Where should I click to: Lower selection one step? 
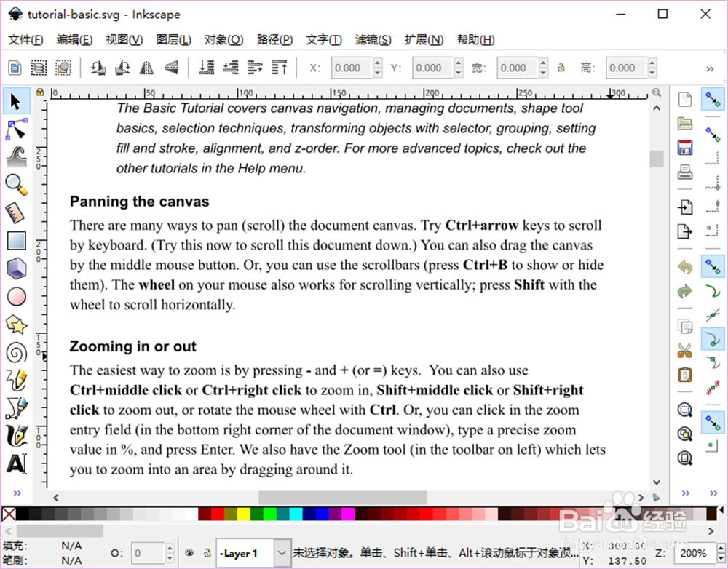coord(231,68)
